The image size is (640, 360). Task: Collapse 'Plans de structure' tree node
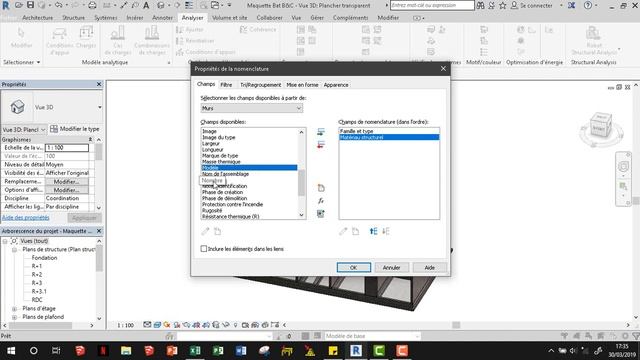pos(14,249)
